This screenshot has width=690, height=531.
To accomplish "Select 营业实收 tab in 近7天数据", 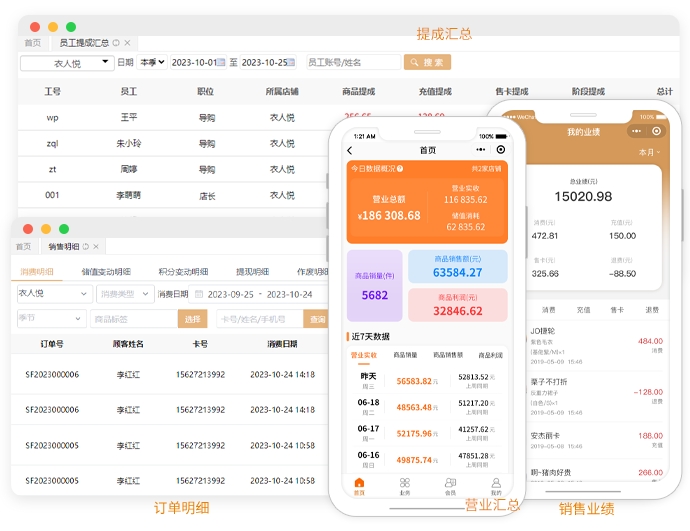I will (363, 355).
